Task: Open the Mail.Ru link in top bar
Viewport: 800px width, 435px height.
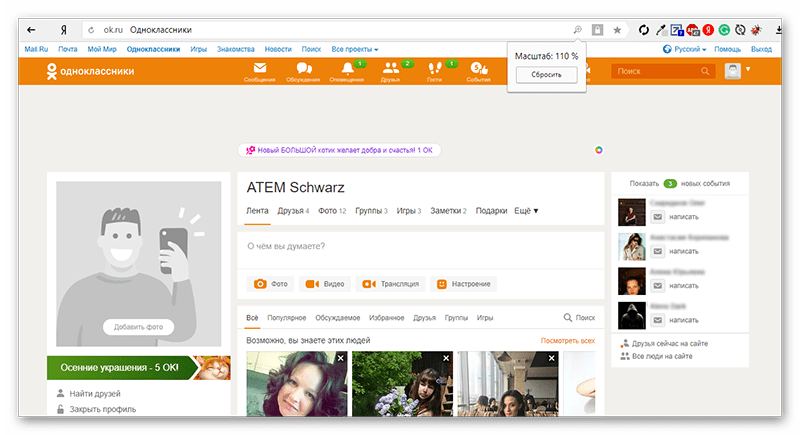Action: (x=36, y=49)
